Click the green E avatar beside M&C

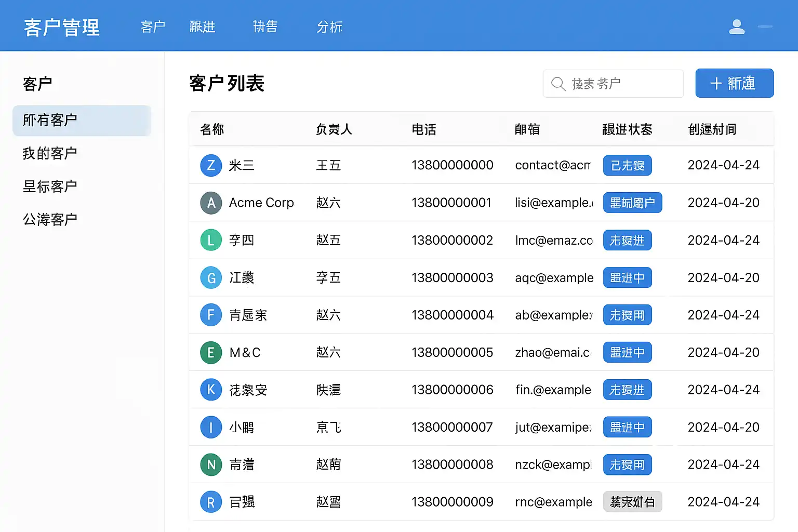(x=211, y=353)
